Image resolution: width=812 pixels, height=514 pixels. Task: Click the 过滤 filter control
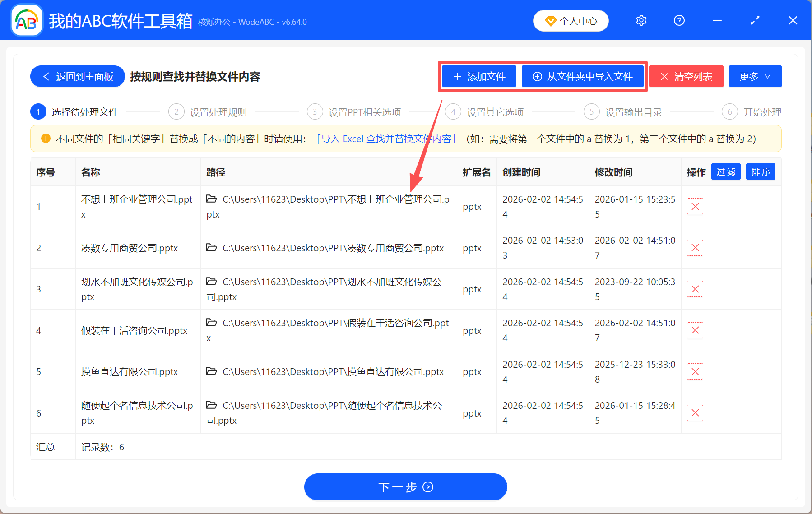[725, 171]
